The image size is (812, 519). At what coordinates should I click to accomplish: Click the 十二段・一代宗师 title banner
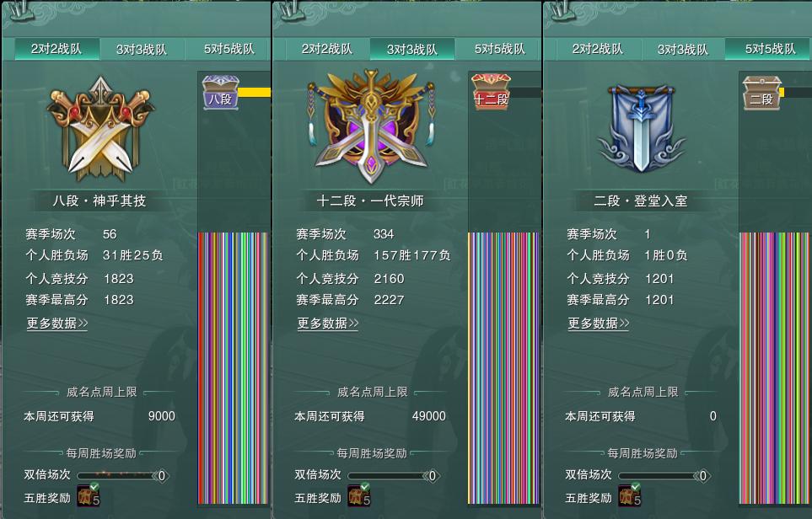pos(370,201)
